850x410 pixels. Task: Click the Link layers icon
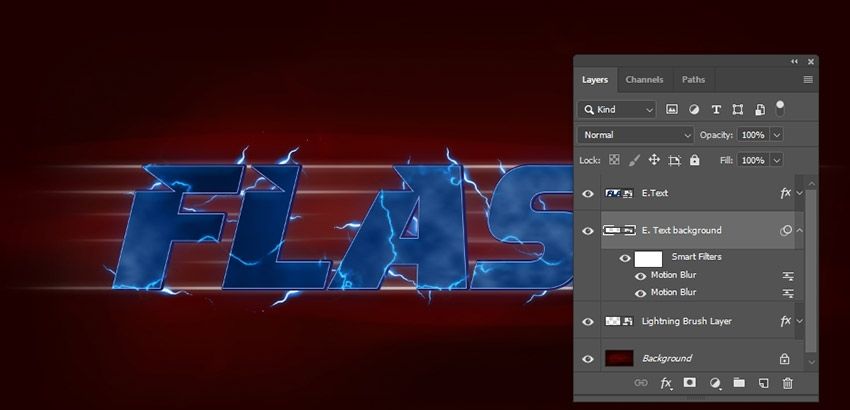coord(641,383)
